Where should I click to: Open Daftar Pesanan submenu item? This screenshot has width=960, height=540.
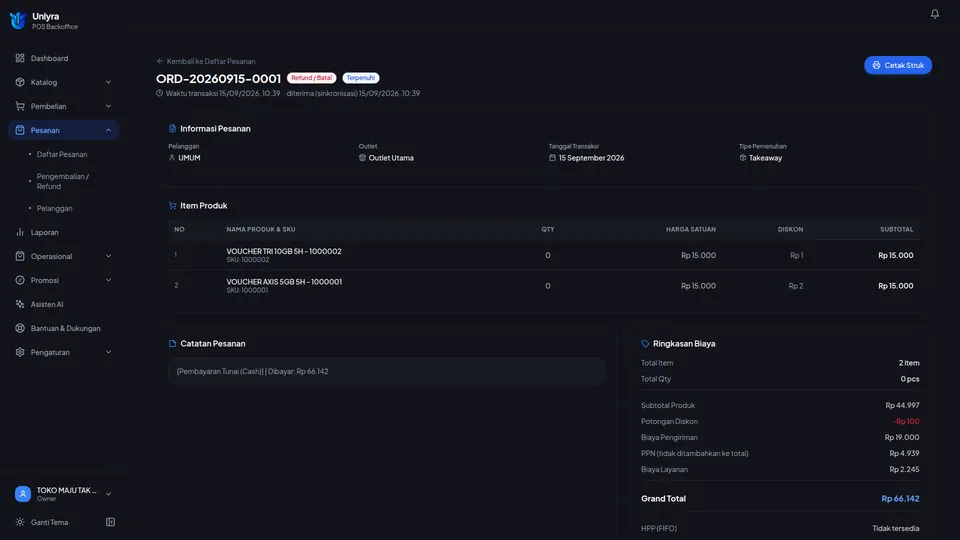tap(62, 154)
